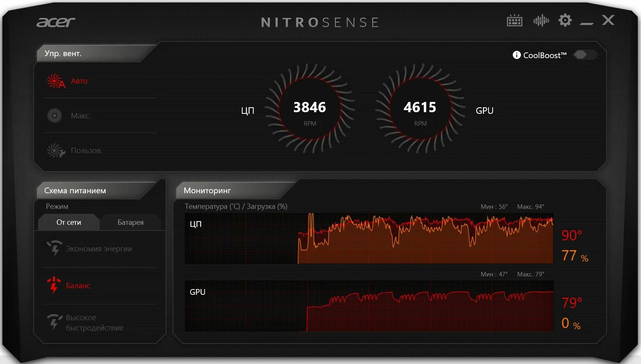This screenshot has width=641, height=364.
Task: Close the NitroSense window
Action: click(608, 20)
